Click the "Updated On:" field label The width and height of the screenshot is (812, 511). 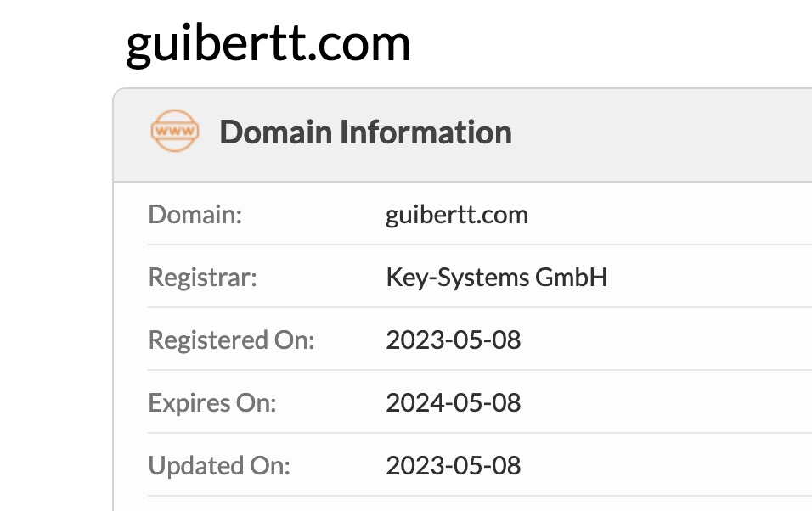pos(219,465)
